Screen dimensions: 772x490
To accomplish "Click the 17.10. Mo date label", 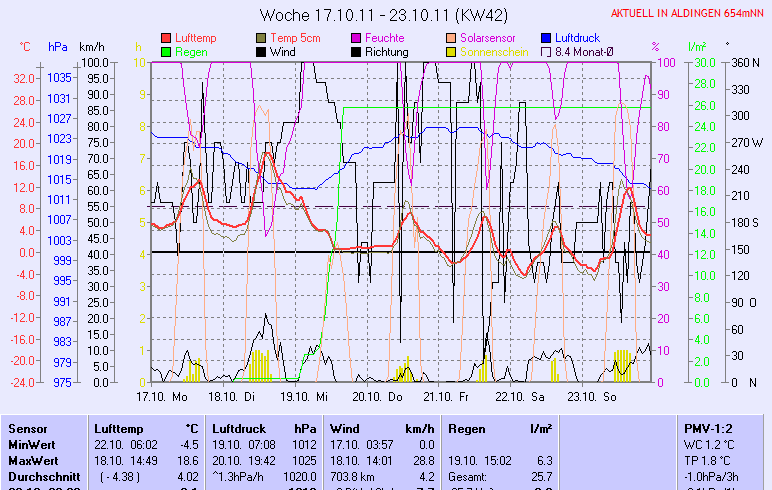I will (162, 396).
